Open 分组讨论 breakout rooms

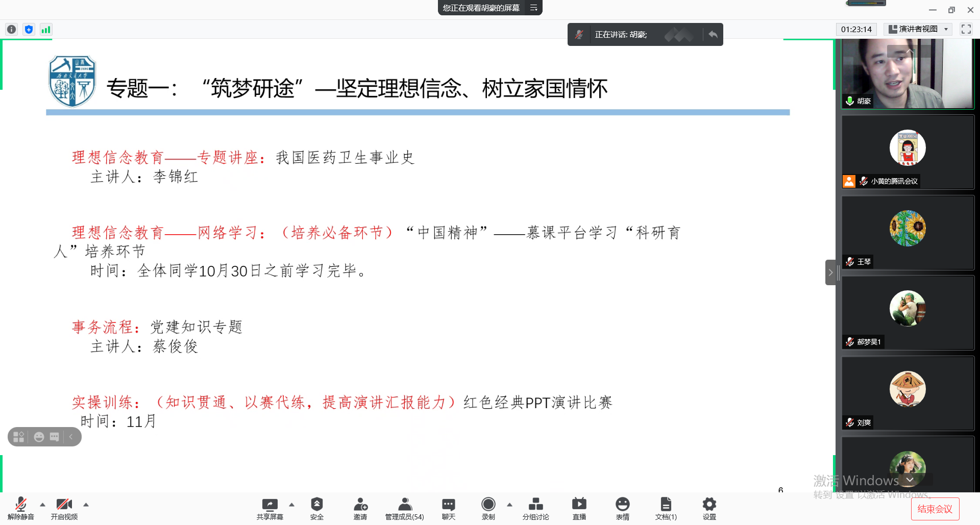[x=535, y=505]
